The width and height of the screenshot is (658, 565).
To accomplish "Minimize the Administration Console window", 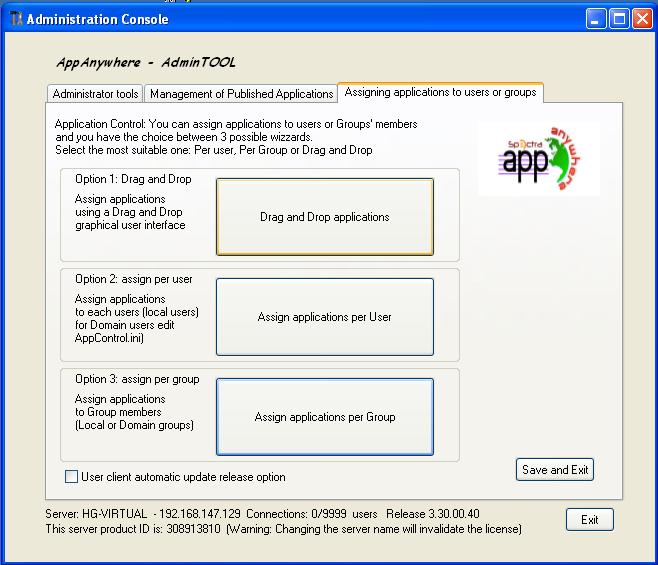I will tap(595, 19).
